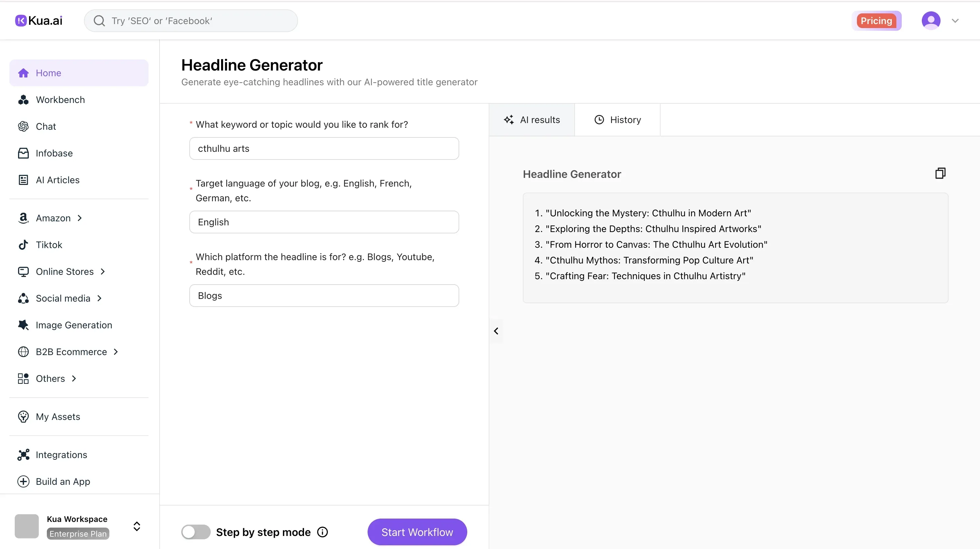Select the Tiktok sidebar icon

23,244
